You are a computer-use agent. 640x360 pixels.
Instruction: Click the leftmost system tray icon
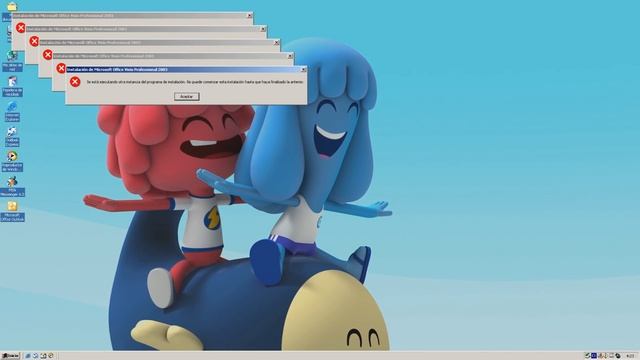point(587,356)
